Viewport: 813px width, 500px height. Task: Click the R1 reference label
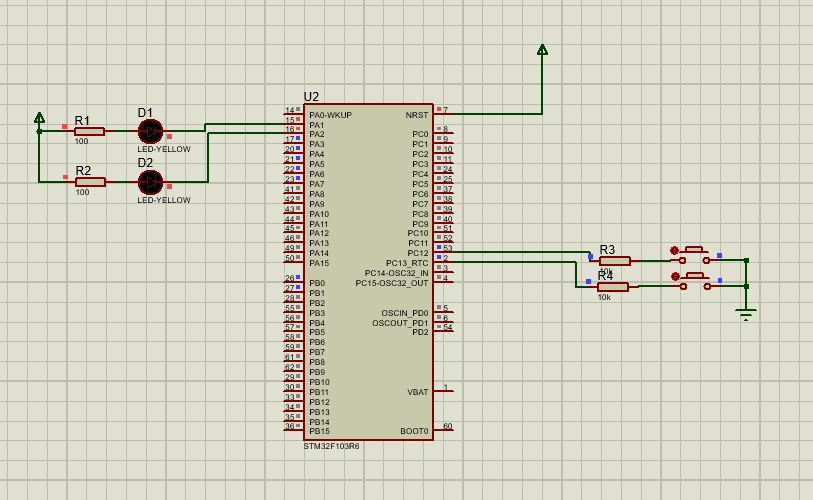[x=82, y=120]
